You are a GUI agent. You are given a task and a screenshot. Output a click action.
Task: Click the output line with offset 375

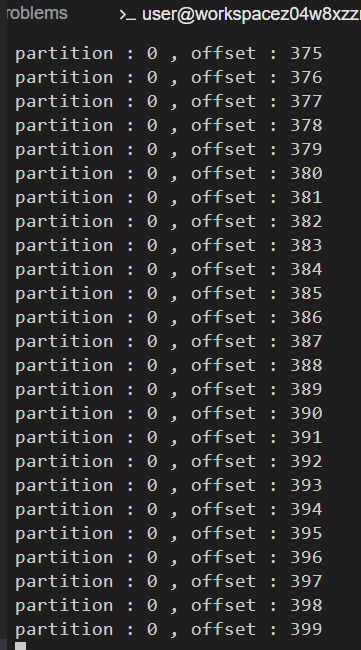[169, 53]
